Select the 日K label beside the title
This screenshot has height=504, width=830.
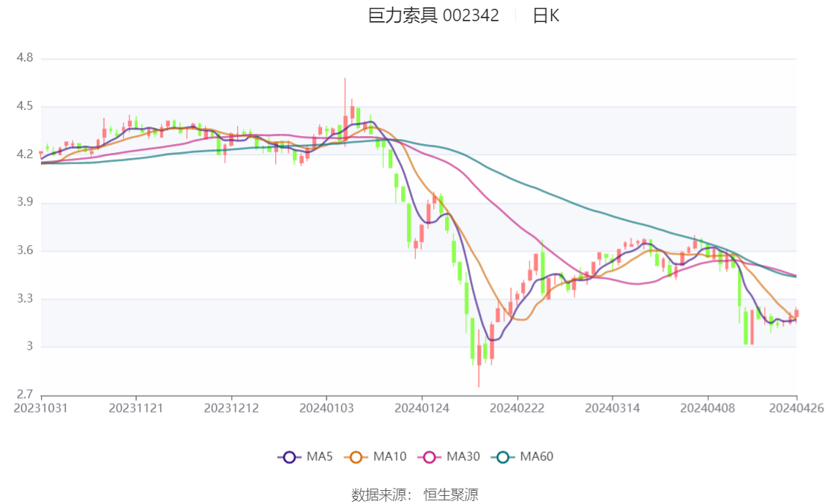(545, 15)
